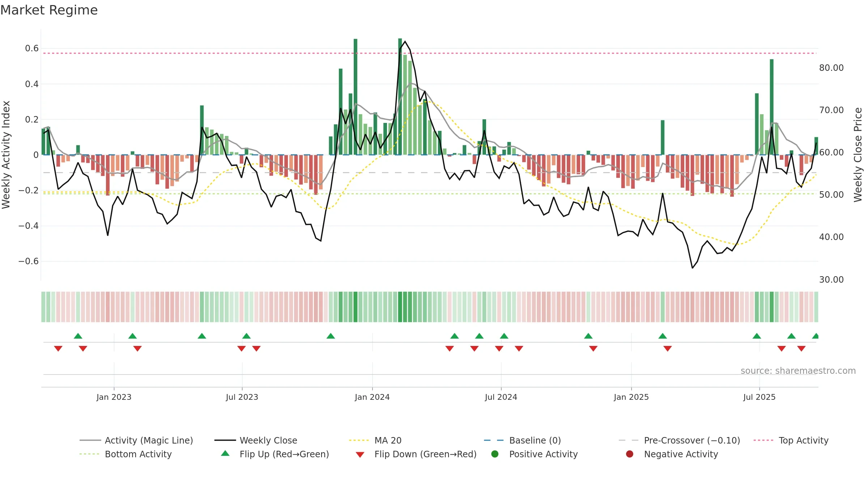Click the tallest green bar near Jan 2024

356,97
